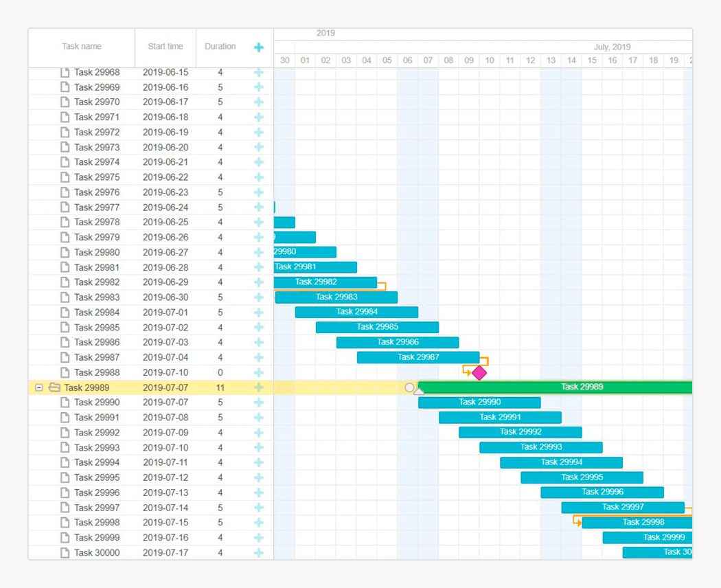Click the Task name column header
The width and height of the screenshot is (721, 588).
click(x=82, y=47)
